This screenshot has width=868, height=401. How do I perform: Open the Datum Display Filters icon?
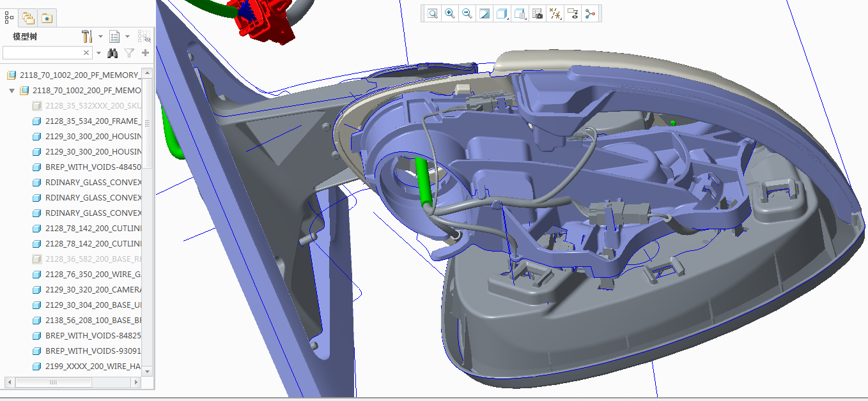555,13
